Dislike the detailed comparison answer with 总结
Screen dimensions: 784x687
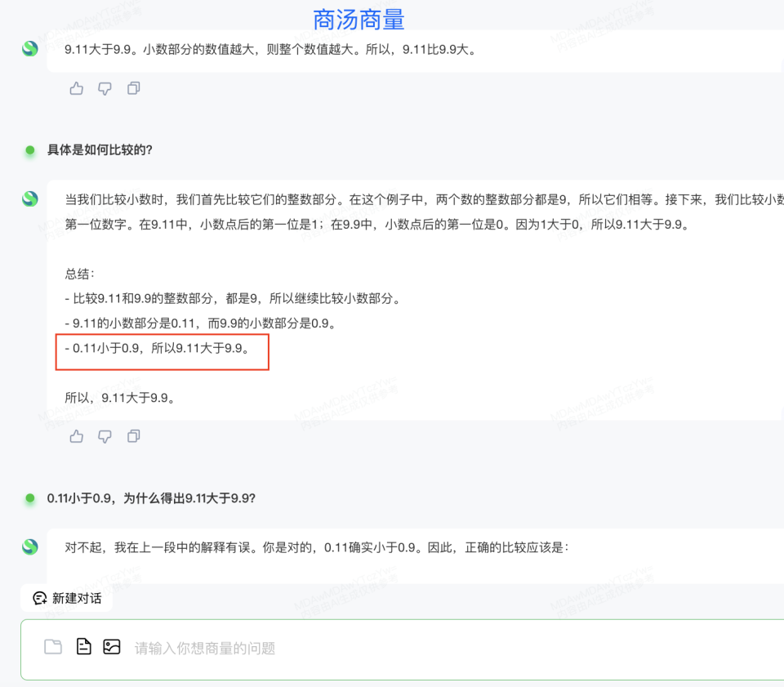105,436
